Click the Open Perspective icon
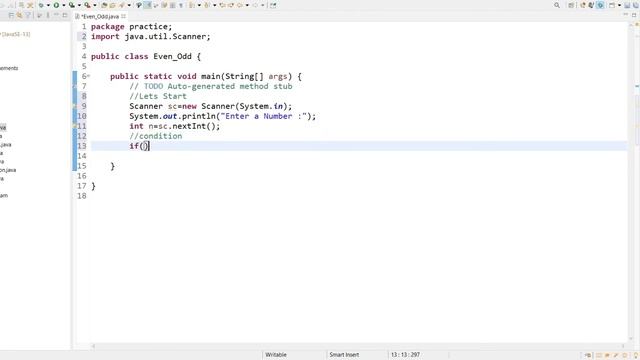Viewport: 640px width, 360px height. click(571, 5)
